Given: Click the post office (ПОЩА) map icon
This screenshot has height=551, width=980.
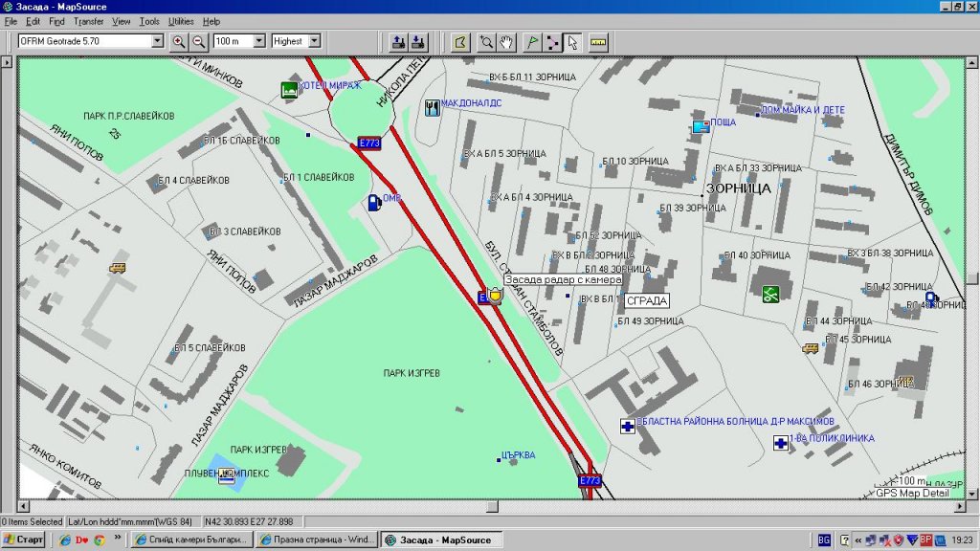Looking at the screenshot, I should tap(702, 126).
